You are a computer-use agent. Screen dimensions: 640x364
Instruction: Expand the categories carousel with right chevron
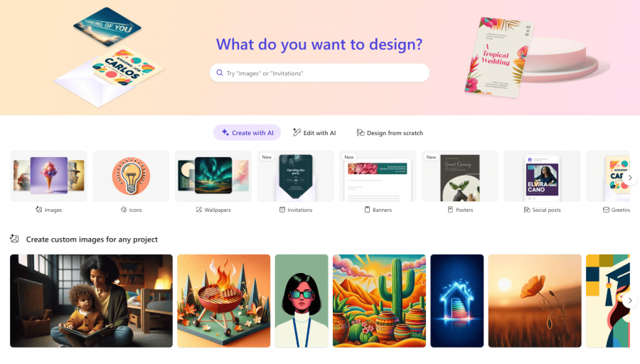(x=630, y=178)
